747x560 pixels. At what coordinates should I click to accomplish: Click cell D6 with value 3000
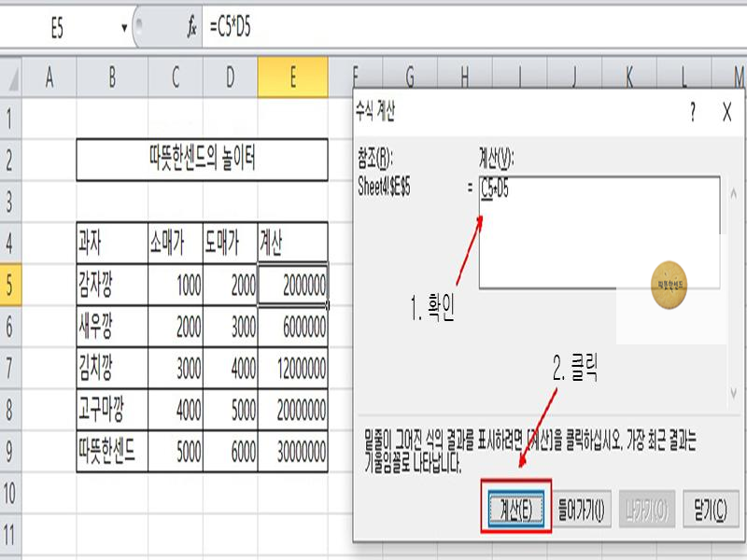pyautogui.click(x=230, y=326)
